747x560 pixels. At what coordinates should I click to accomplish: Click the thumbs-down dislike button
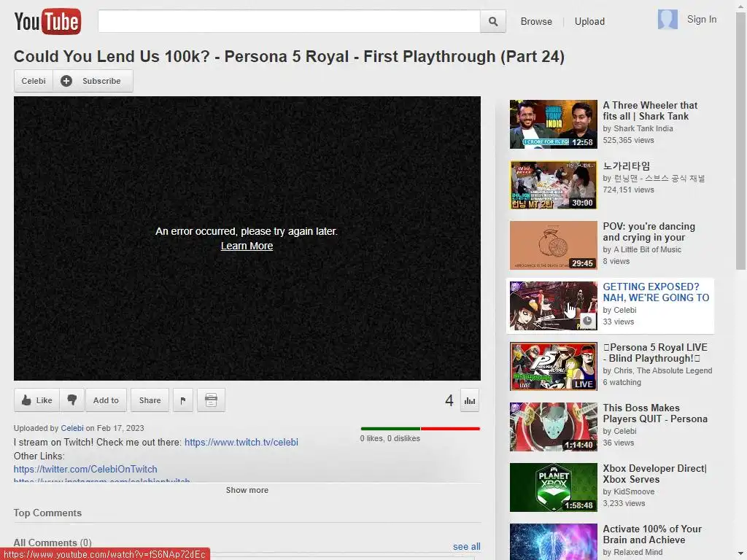pyautogui.click(x=72, y=400)
